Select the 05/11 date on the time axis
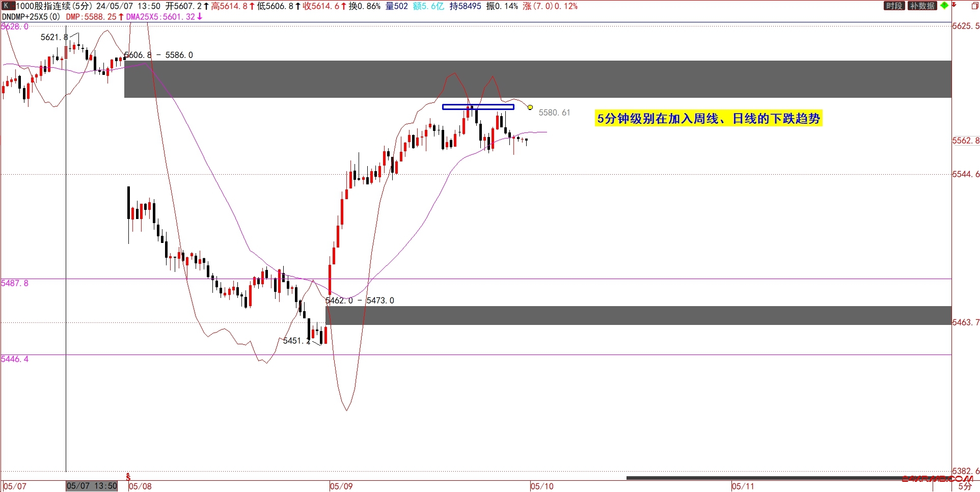 coord(743,486)
